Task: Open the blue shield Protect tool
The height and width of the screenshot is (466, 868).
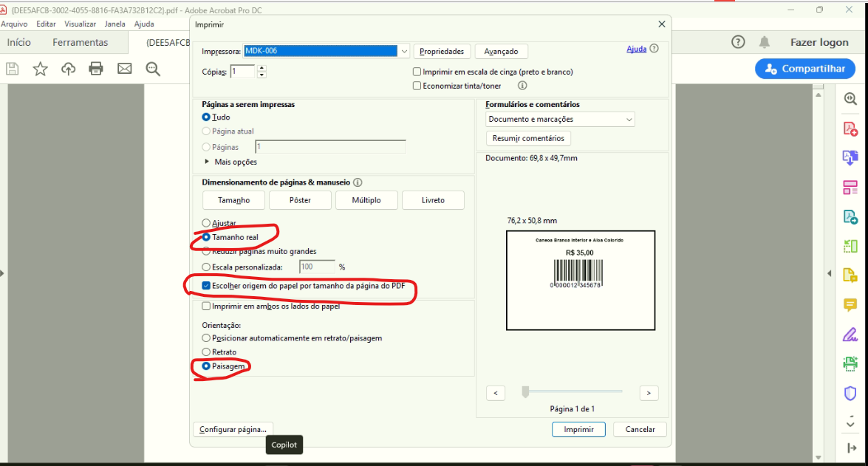Action: coord(850,392)
